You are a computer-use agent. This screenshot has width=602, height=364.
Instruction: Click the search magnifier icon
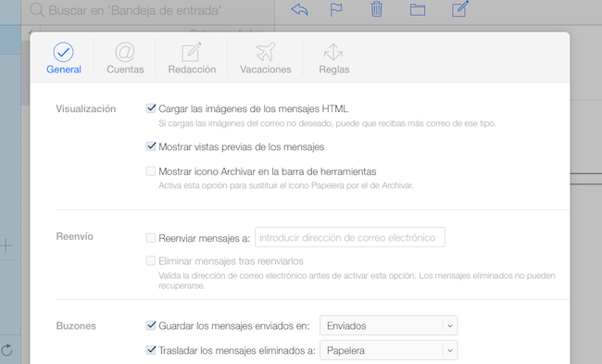pos(37,10)
